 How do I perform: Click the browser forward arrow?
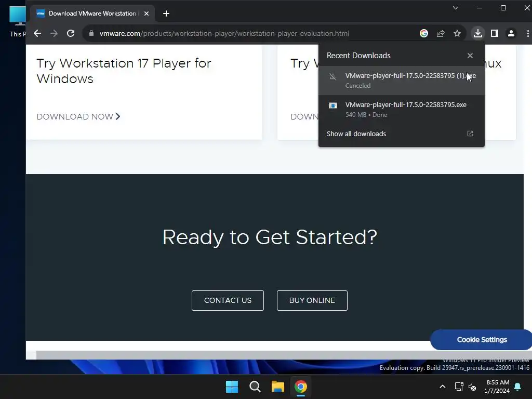pyautogui.click(x=54, y=33)
